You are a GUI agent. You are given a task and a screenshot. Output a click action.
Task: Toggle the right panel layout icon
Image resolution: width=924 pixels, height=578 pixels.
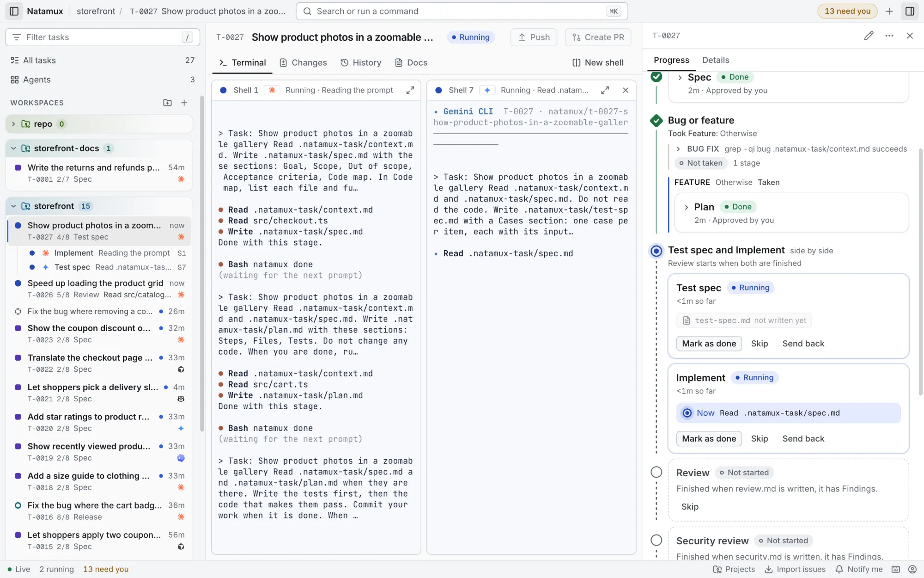tap(910, 11)
